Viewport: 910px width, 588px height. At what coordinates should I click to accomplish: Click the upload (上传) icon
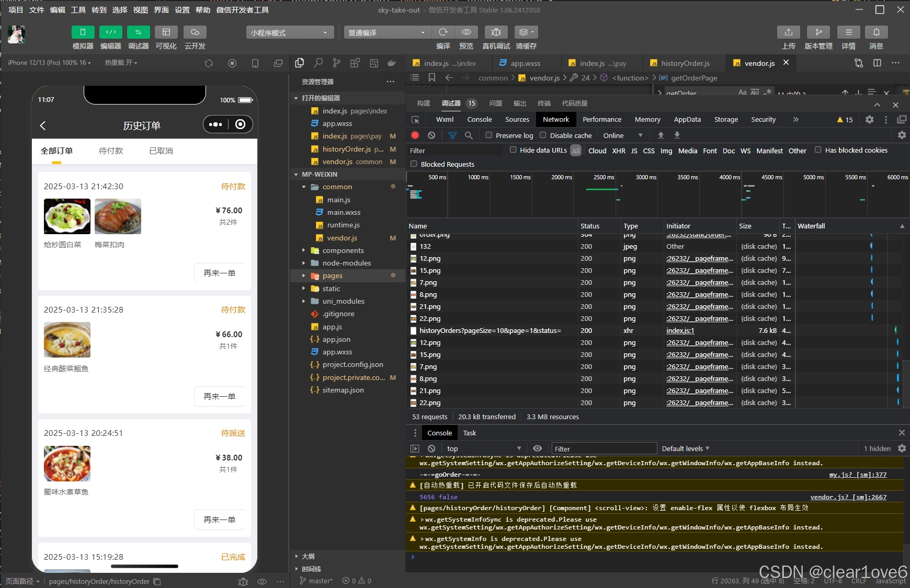(788, 32)
